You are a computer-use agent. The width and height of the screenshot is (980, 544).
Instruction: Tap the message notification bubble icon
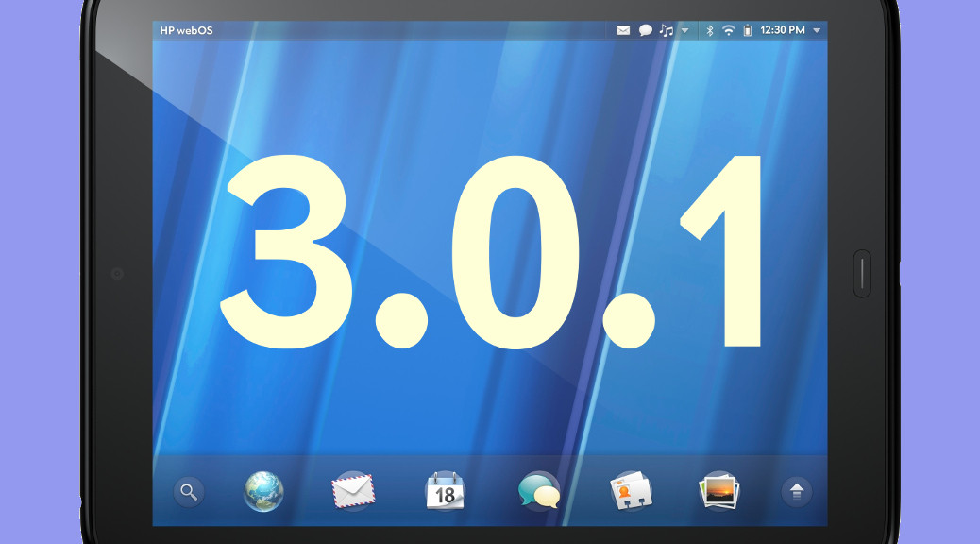click(x=646, y=30)
